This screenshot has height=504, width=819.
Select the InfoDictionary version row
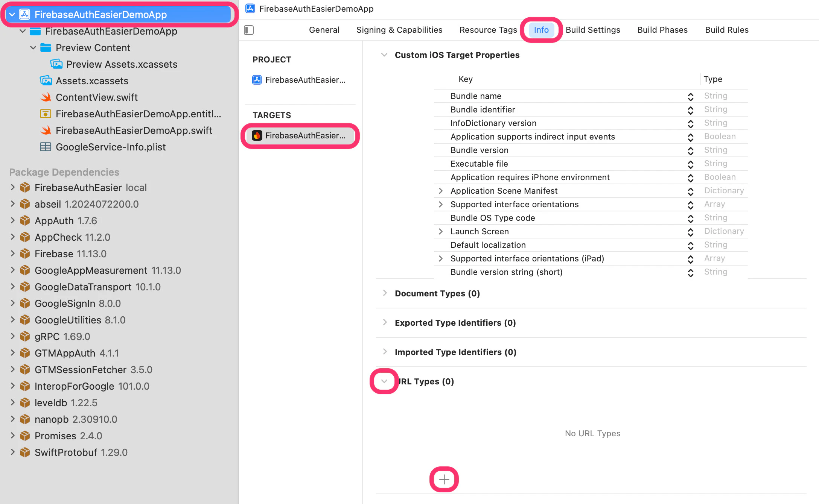click(591, 123)
